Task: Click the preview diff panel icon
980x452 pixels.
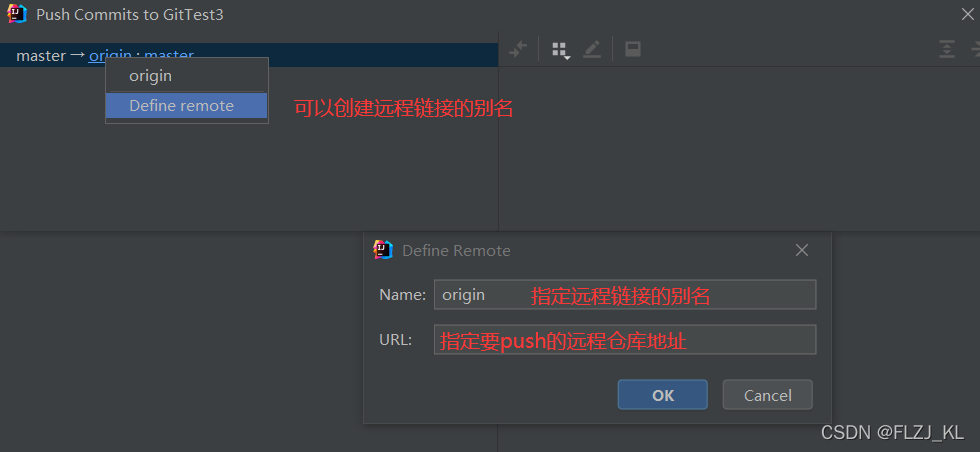Action: coord(633,49)
